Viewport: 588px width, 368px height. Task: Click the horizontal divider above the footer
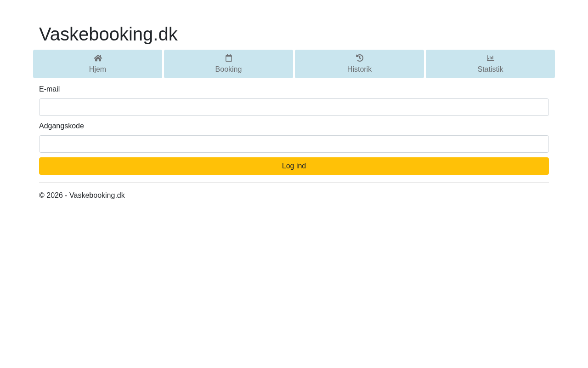pos(294,183)
